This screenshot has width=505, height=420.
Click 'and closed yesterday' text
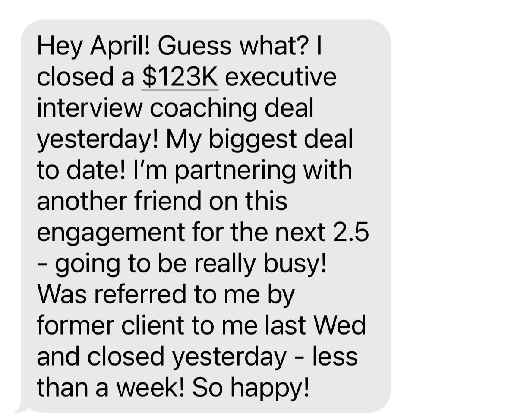tap(162, 357)
